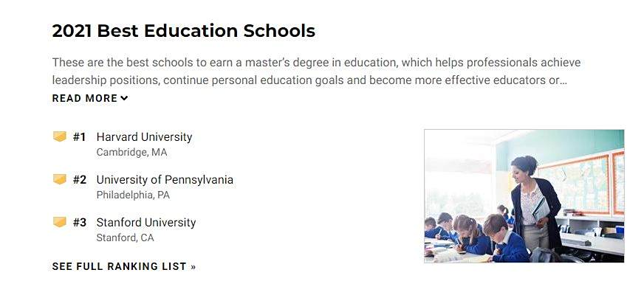Image resolution: width=644 pixels, height=295 pixels.
Task: Click the badge icon beside University of Pennsylvania
Action: click(60, 179)
